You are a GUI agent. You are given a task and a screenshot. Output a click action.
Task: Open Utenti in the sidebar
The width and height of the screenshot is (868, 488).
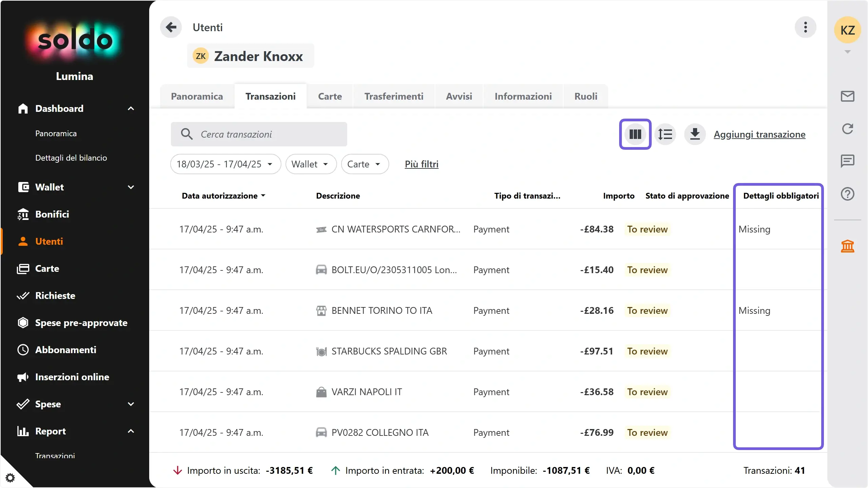(x=49, y=241)
